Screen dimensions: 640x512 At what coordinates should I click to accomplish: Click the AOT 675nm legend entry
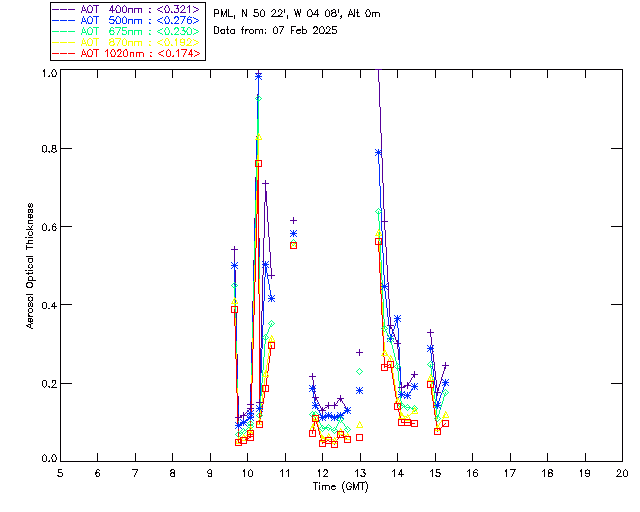pyautogui.click(x=127, y=31)
